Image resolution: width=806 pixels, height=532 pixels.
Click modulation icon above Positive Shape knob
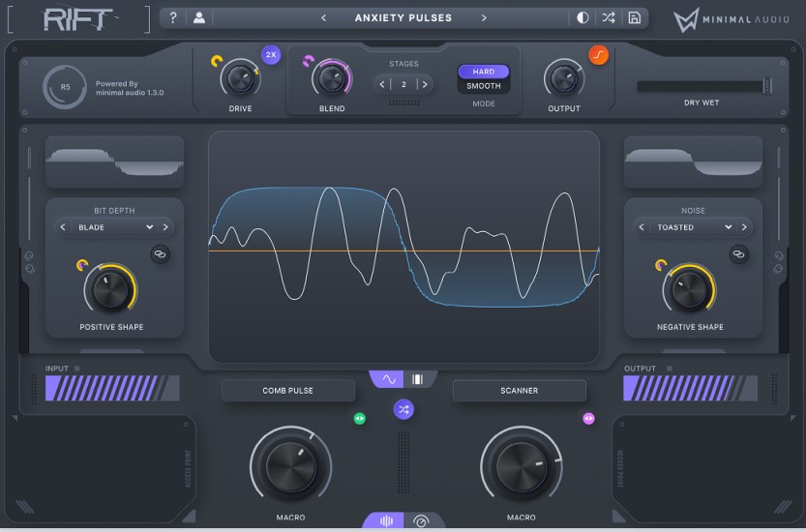[x=81, y=265]
